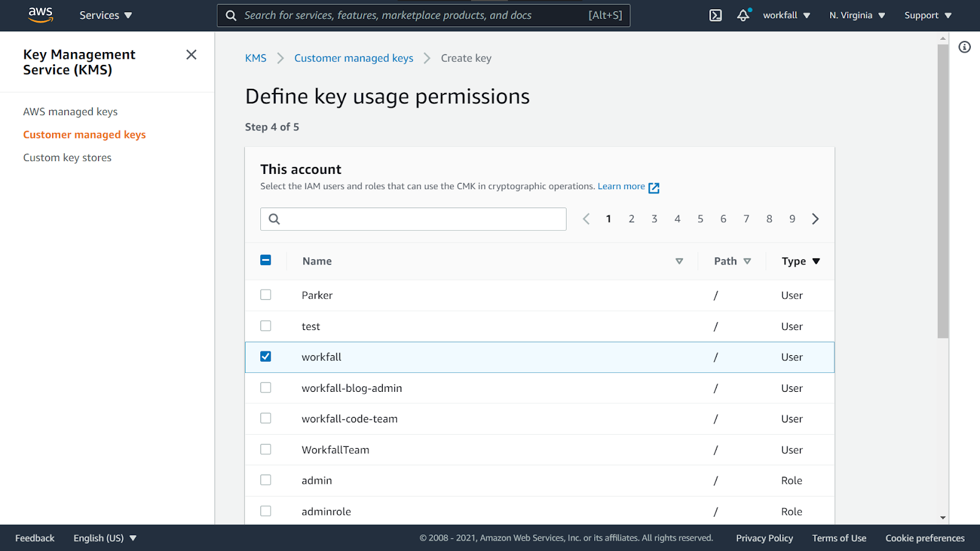Open the Services dropdown menu

[105, 15]
